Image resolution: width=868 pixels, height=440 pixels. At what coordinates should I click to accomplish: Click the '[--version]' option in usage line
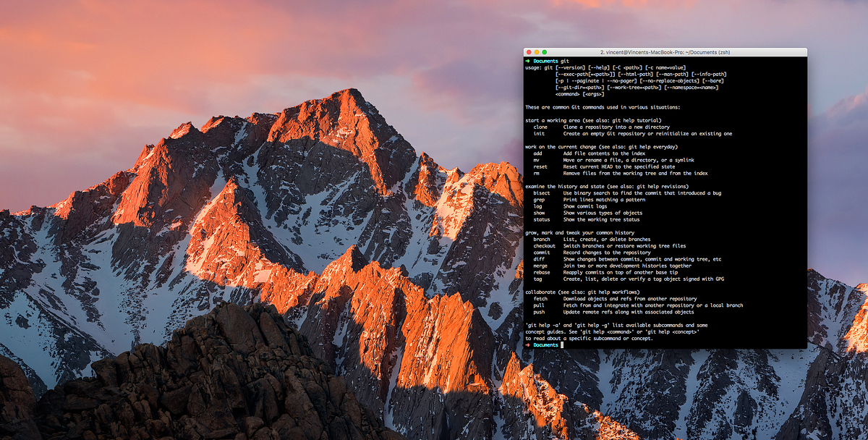point(570,67)
